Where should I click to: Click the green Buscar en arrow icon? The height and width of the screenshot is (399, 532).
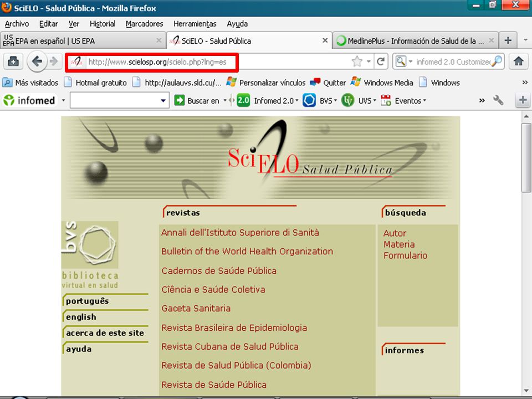[x=179, y=100]
